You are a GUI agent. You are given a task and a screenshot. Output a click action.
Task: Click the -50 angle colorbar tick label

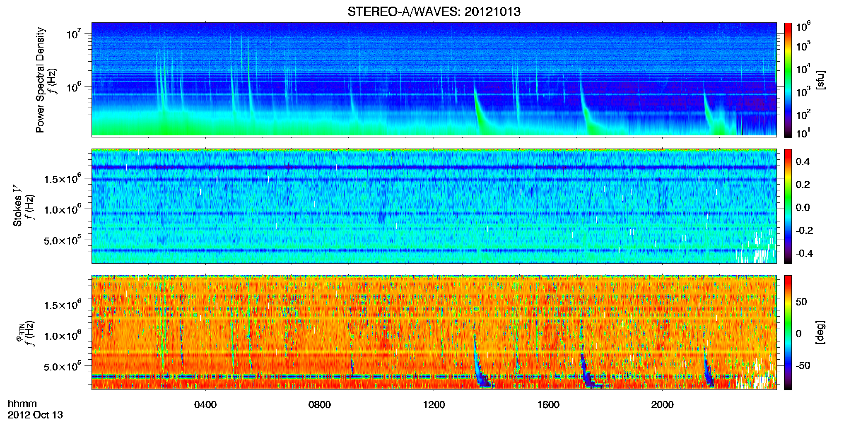click(803, 365)
